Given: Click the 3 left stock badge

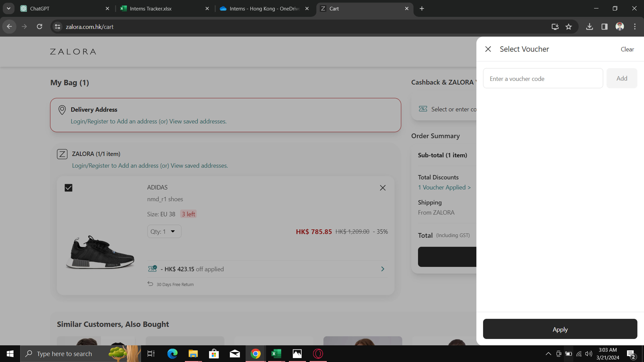Looking at the screenshot, I should (188, 214).
